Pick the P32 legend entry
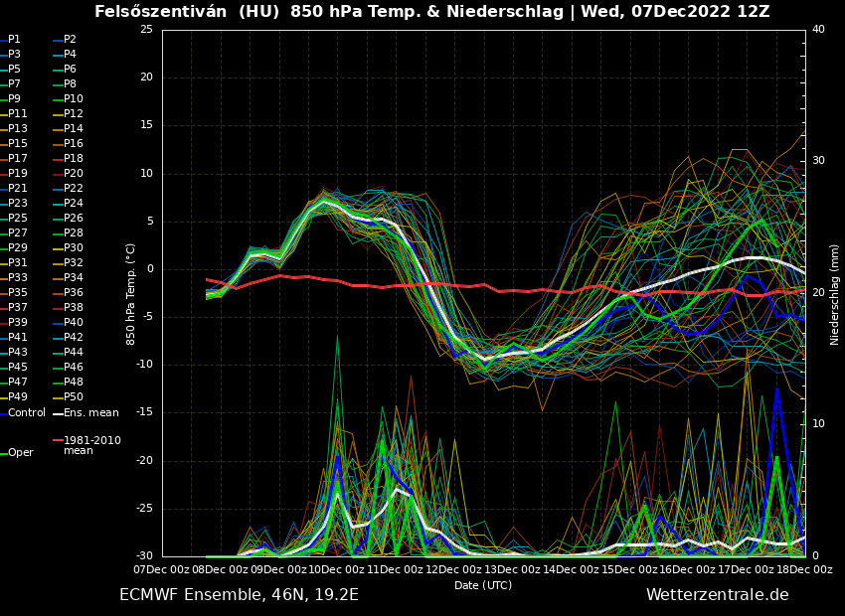 (x=74, y=263)
